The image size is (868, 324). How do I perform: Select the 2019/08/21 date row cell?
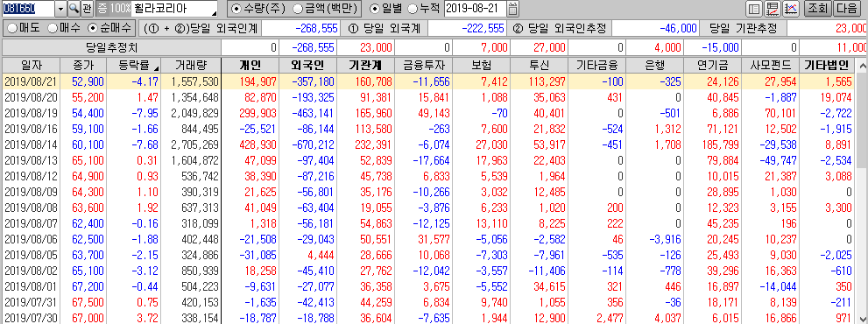click(x=31, y=82)
